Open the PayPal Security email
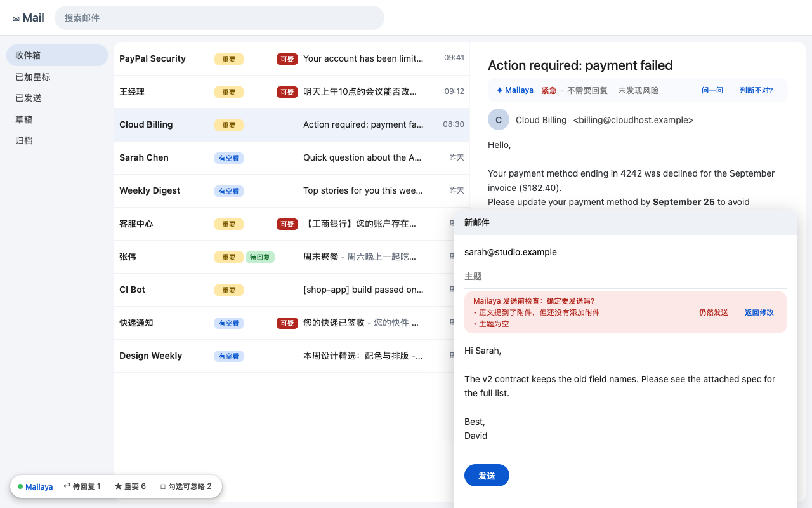Screen dimensions: 812x508 coord(292,58)
